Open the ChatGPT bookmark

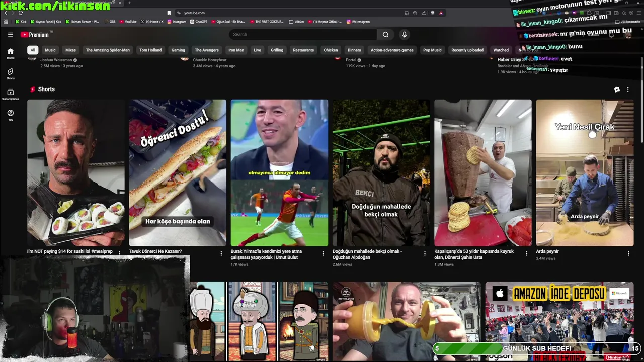(x=198, y=22)
